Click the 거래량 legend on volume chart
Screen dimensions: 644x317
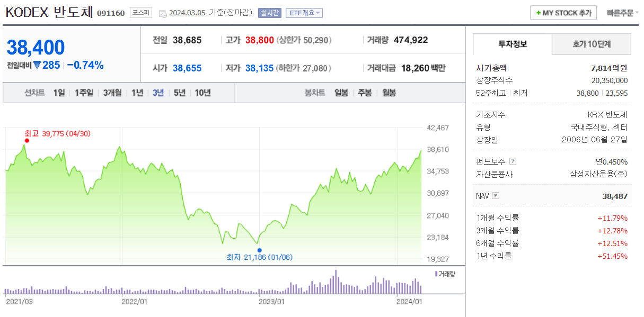[x=445, y=274]
